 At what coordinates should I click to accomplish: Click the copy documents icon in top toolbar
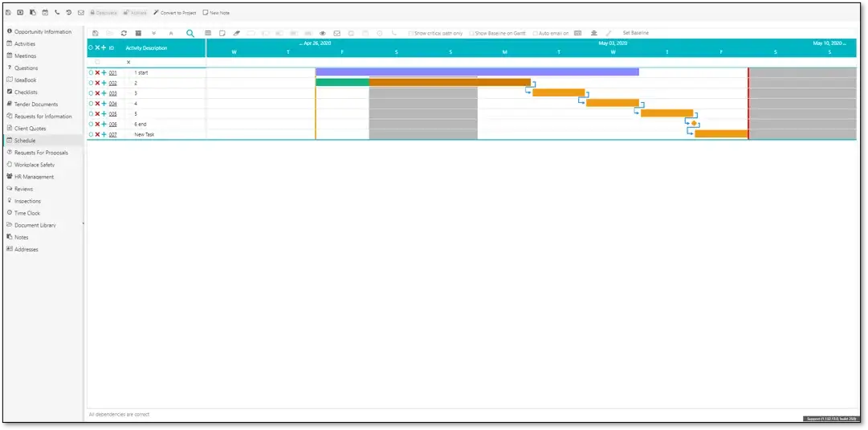point(33,12)
